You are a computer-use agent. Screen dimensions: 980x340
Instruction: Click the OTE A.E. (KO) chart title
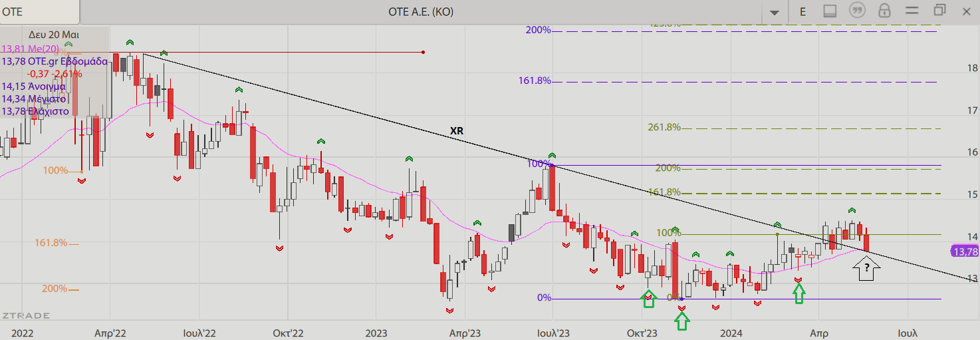point(421,12)
